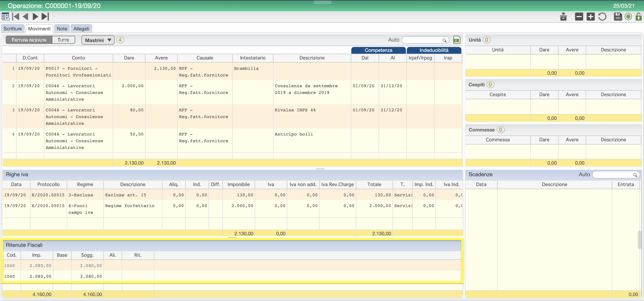Save with the floppy disk icon

(618, 17)
